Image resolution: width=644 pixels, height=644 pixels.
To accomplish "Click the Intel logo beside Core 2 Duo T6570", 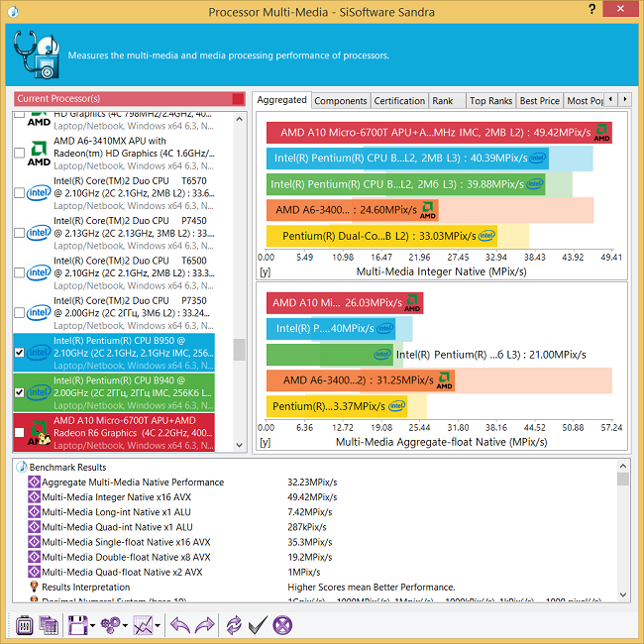I will click(39, 192).
